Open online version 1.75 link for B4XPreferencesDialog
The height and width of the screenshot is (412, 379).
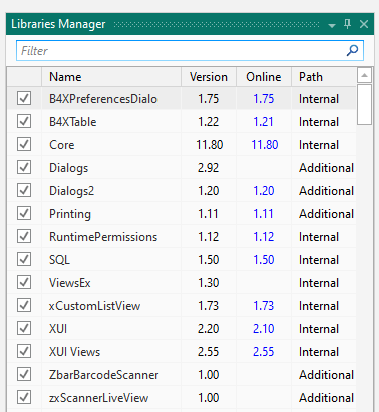[x=264, y=99]
